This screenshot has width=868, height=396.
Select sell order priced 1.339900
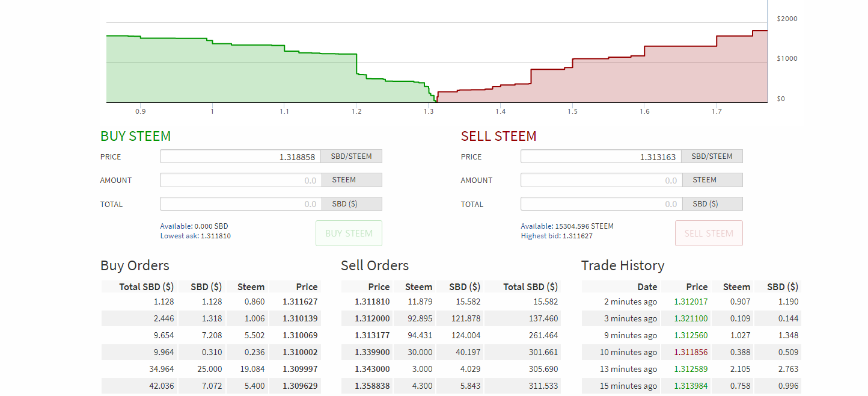pos(451,352)
